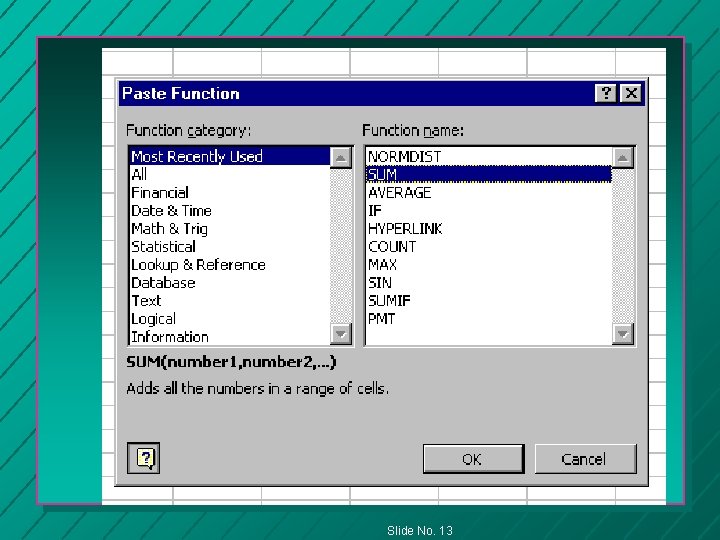The image size is (720, 540).
Task: Pick the Database category
Action: pyautogui.click(x=230, y=283)
